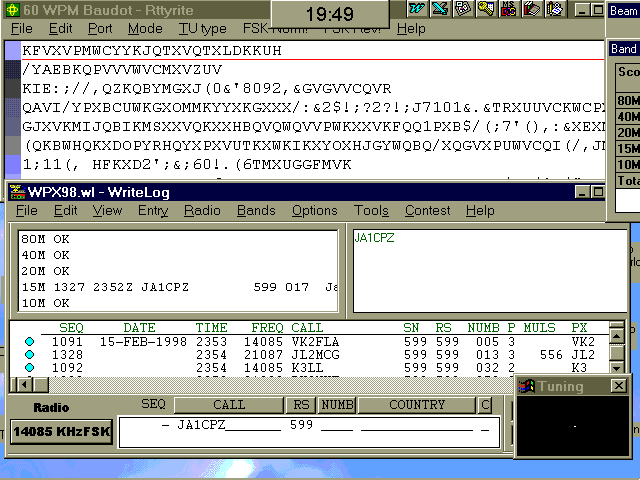Click the blank NUMB entry field
This screenshot has height=480, width=640.
(x=337, y=426)
